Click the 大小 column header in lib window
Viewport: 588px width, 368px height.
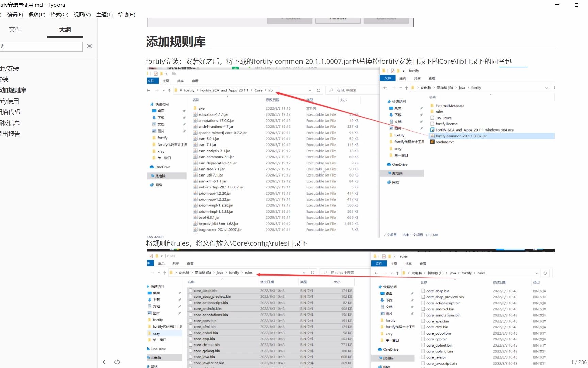(x=343, y=100)
